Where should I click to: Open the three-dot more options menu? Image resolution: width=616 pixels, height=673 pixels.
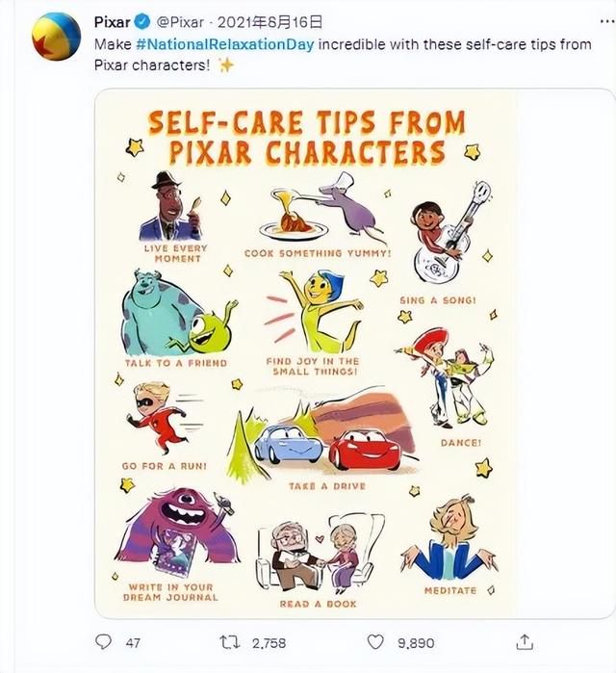[607, 21]
